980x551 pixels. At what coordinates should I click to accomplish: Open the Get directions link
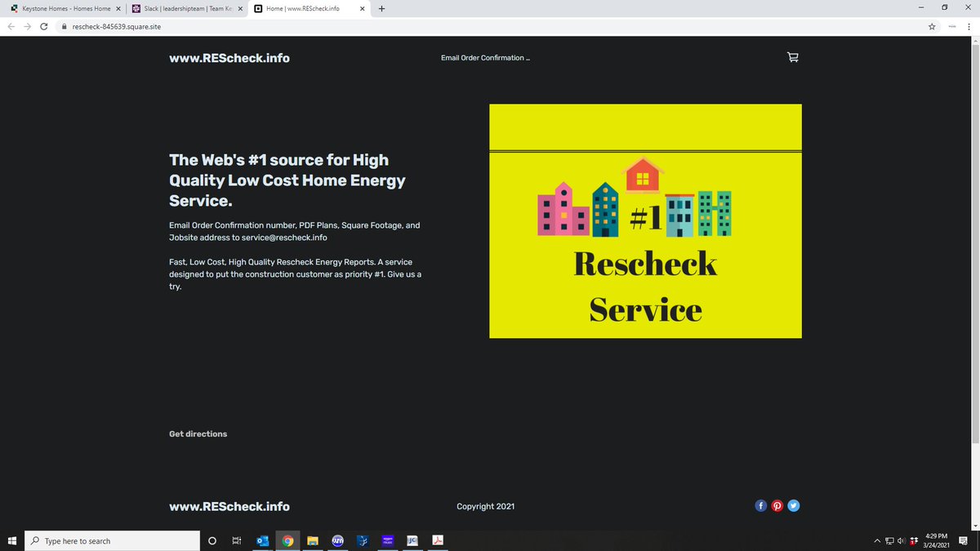198,433
